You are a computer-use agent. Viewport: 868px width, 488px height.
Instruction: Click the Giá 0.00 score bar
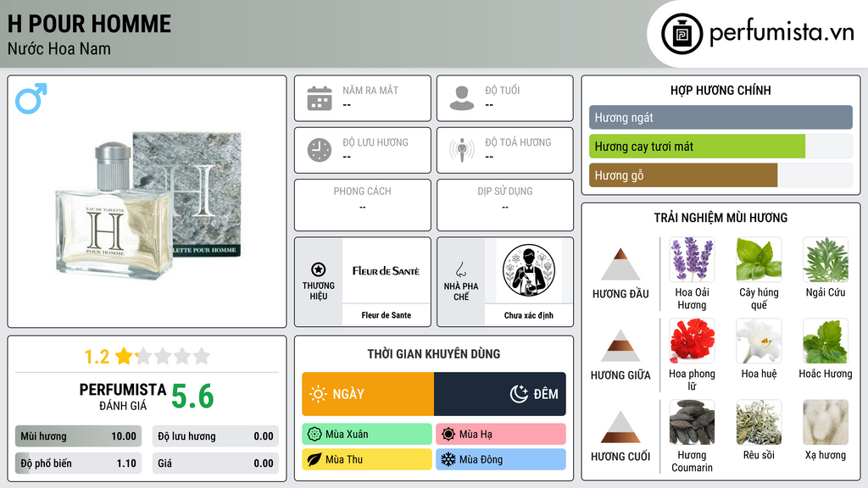(215, 463)
